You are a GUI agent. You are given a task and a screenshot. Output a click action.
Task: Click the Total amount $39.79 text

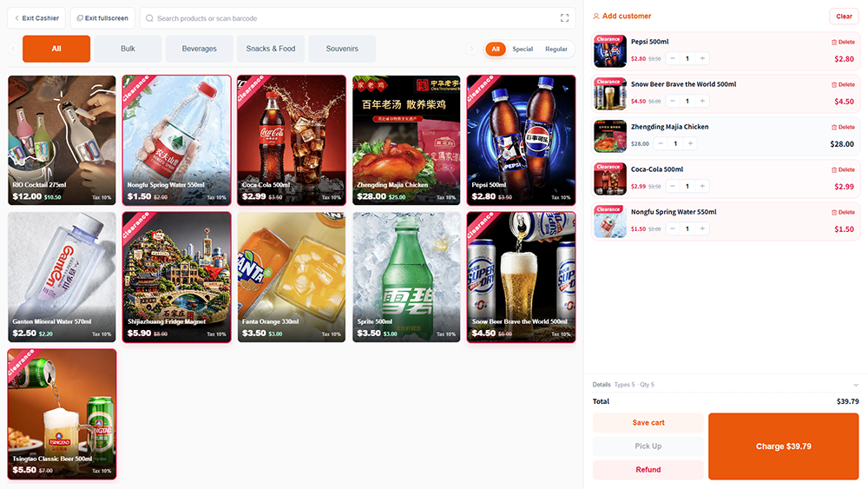847,401
